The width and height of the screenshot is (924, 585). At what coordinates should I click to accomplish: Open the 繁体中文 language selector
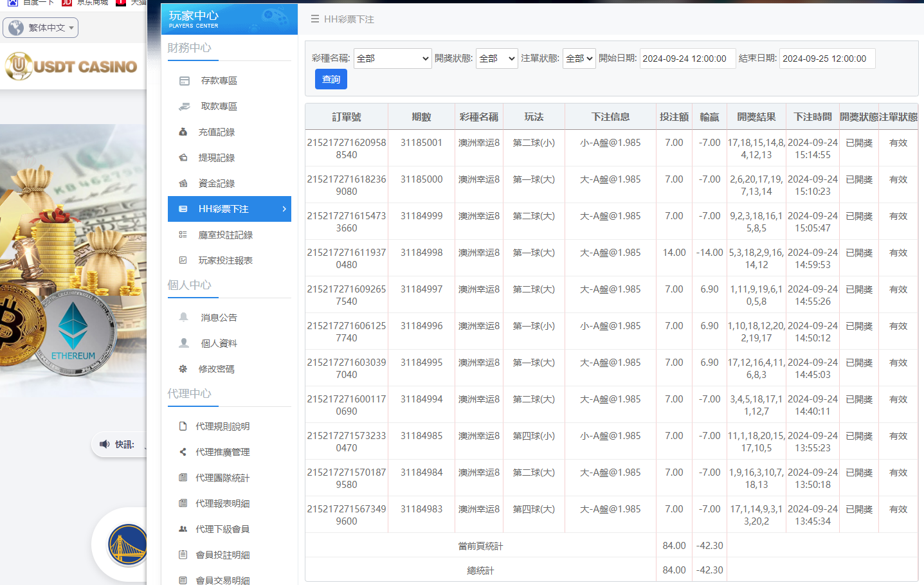pyautogui.click(x=41, y=28)
